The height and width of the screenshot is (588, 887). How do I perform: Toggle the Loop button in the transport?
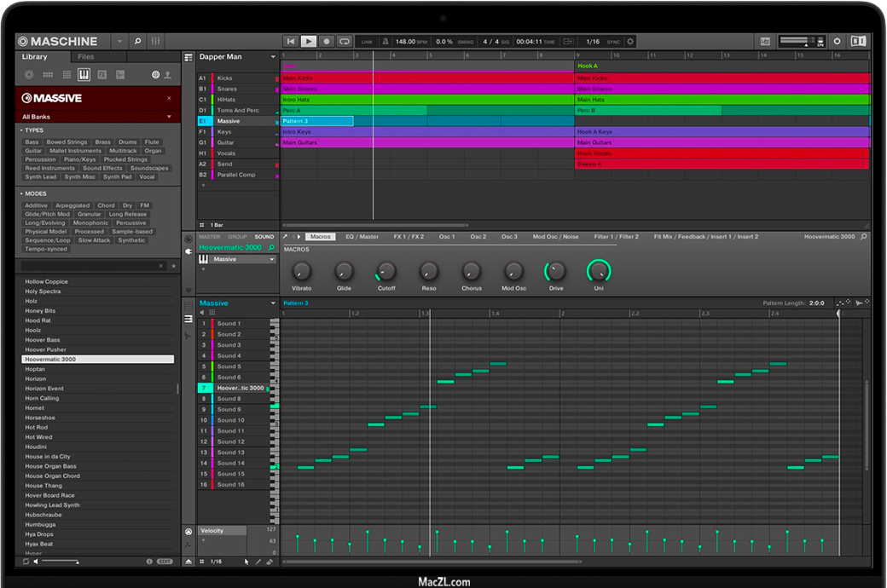click(x=345, y=41)
